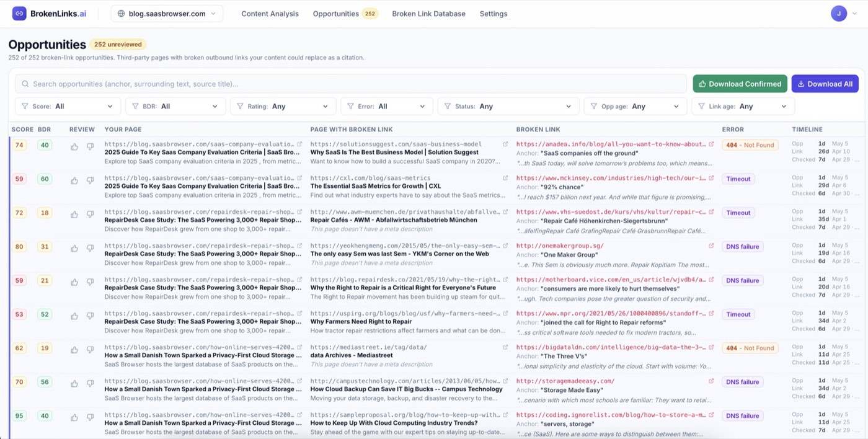Click the user avatar J icon
The width and height of the screenshot is (868, 439).
tap(839, 13)
